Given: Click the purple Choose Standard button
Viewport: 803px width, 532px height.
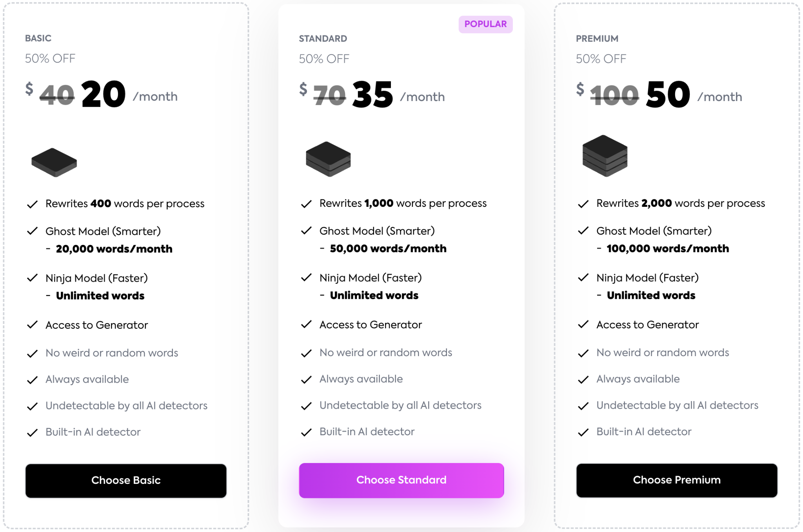Looking at the screenshot, I should (x=401, y=480).
